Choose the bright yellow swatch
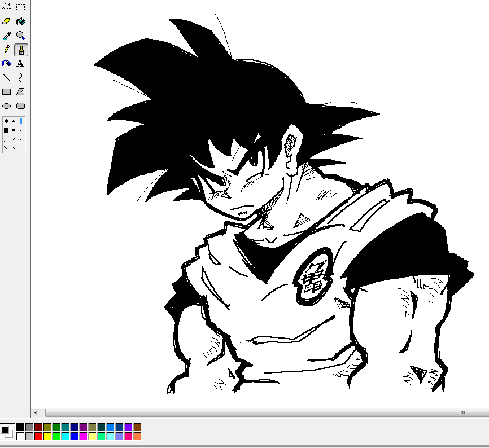 click(x=47, y=436)
